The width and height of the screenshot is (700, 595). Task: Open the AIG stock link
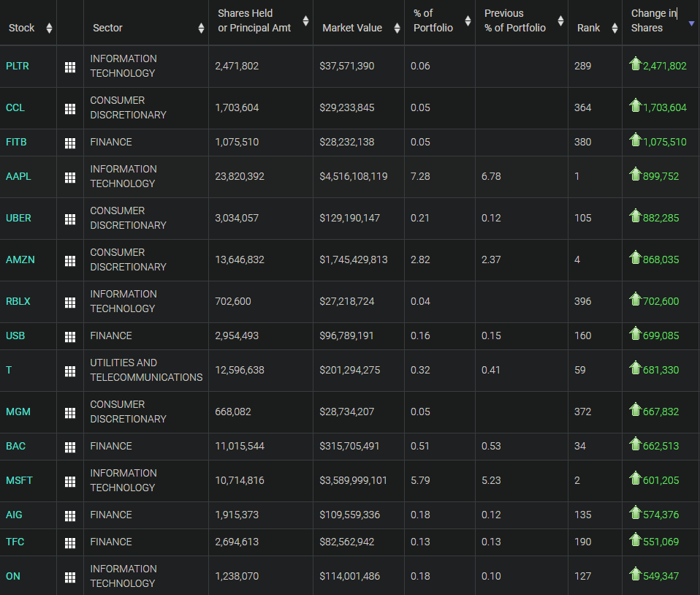click(x=14, y=515)
